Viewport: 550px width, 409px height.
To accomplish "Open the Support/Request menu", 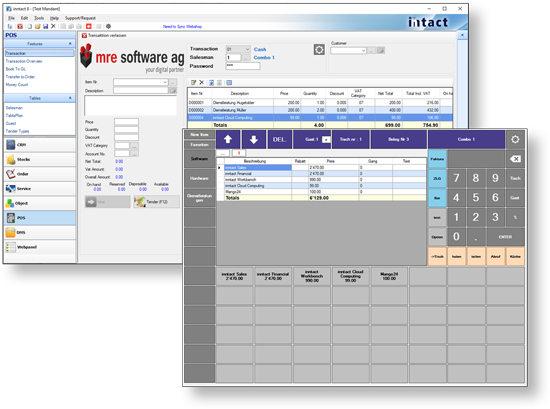I will (x=80, y=18).
